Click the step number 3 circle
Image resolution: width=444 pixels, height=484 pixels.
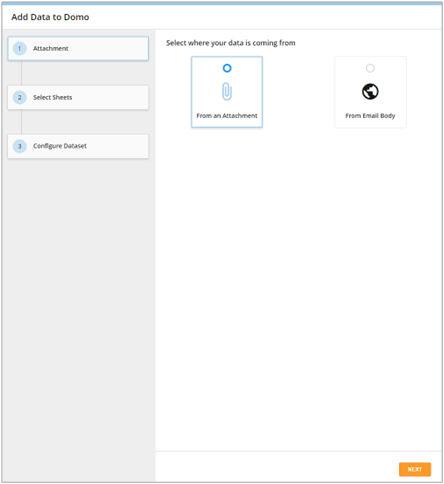click(20, 146)
